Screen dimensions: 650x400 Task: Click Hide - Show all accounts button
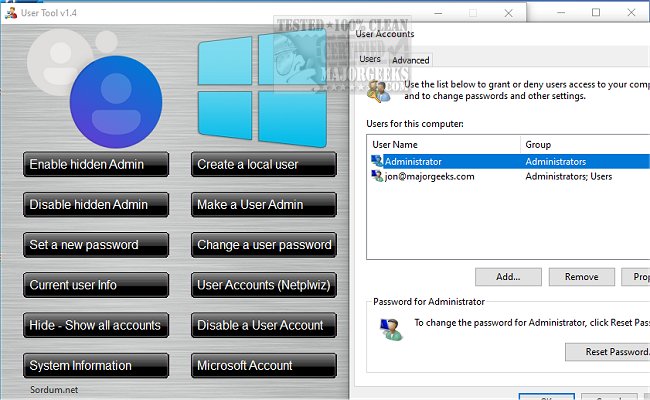pyautogui.click(x=96, y=325)
